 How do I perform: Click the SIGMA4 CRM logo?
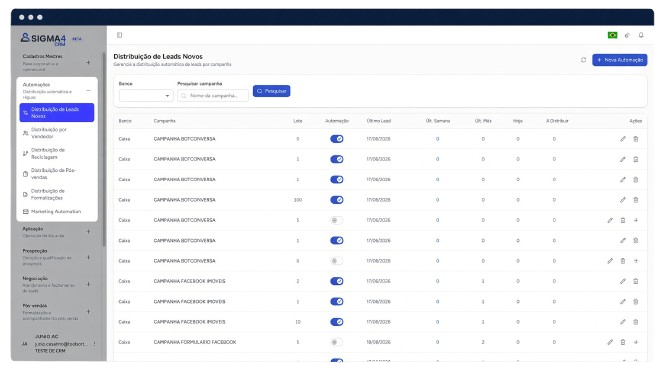(x=43, y=39)
